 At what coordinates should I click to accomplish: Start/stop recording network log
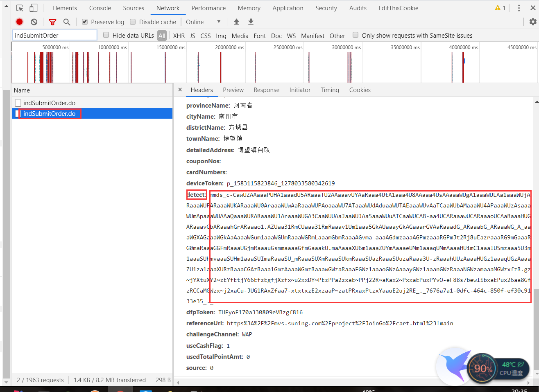pos(19,22)
